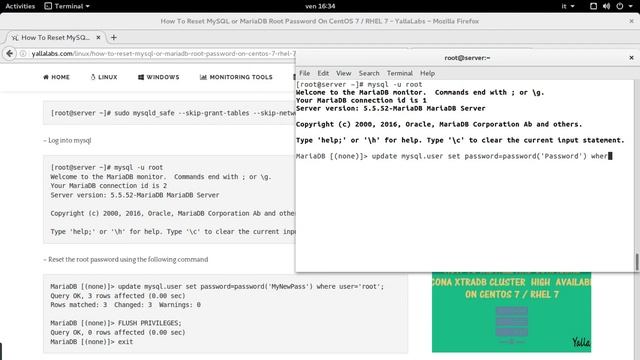
Task: Click the terminal window vertical scrollbar
Action: (x=637, y=262)
